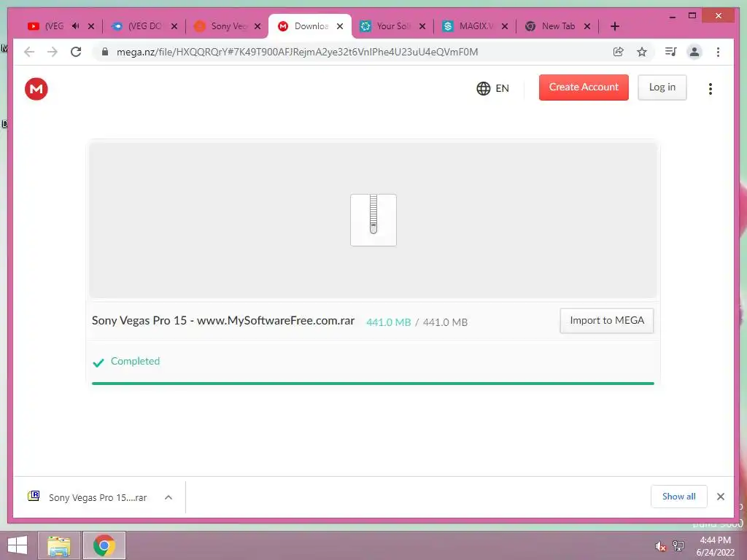Click the mega.nz address bar URL
The width and height of the screenshot is (747, 560).
pyautogui.click(x=298, y=52)
